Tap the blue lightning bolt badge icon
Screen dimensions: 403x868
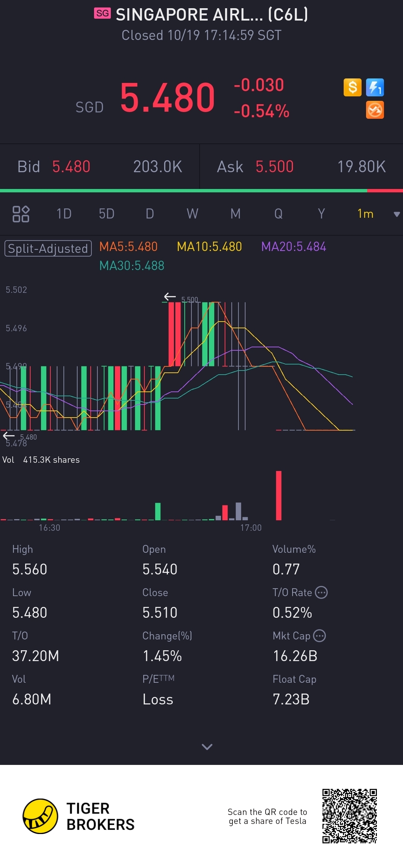[x=375, y=87]
